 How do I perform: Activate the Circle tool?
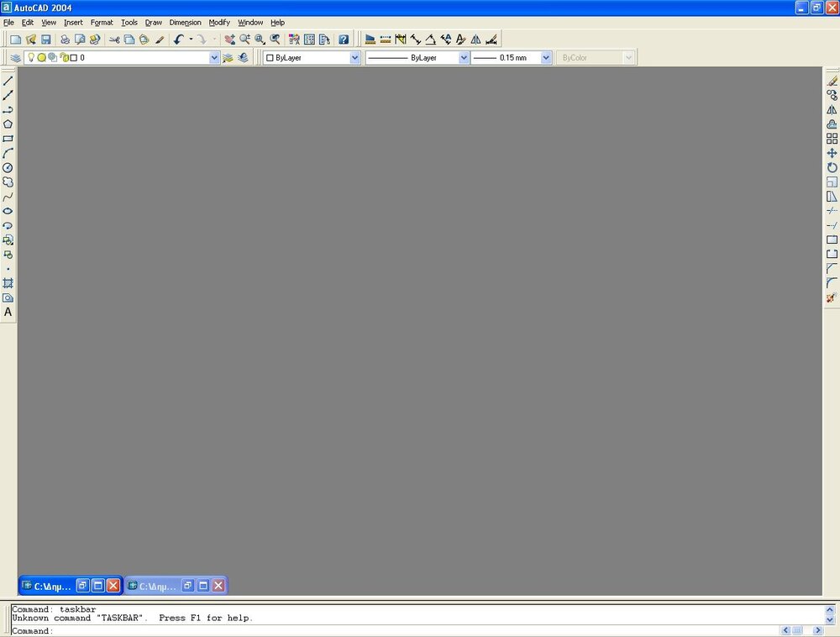click(8, 166)
